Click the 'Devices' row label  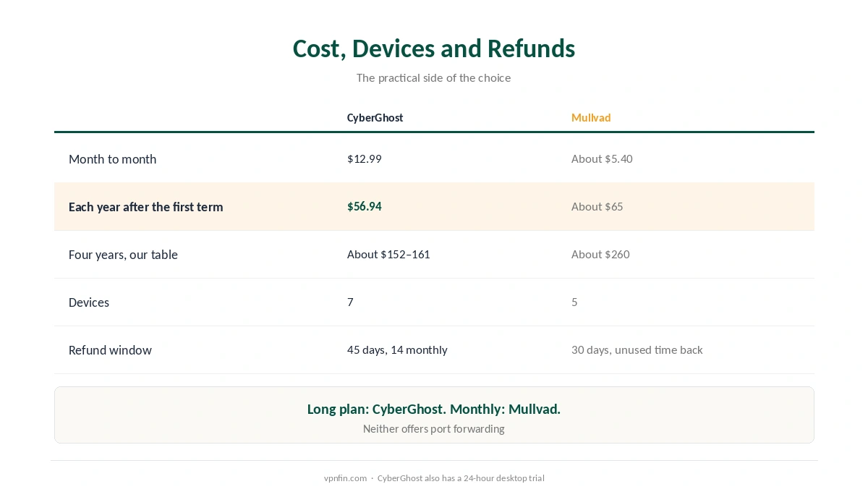89,302
